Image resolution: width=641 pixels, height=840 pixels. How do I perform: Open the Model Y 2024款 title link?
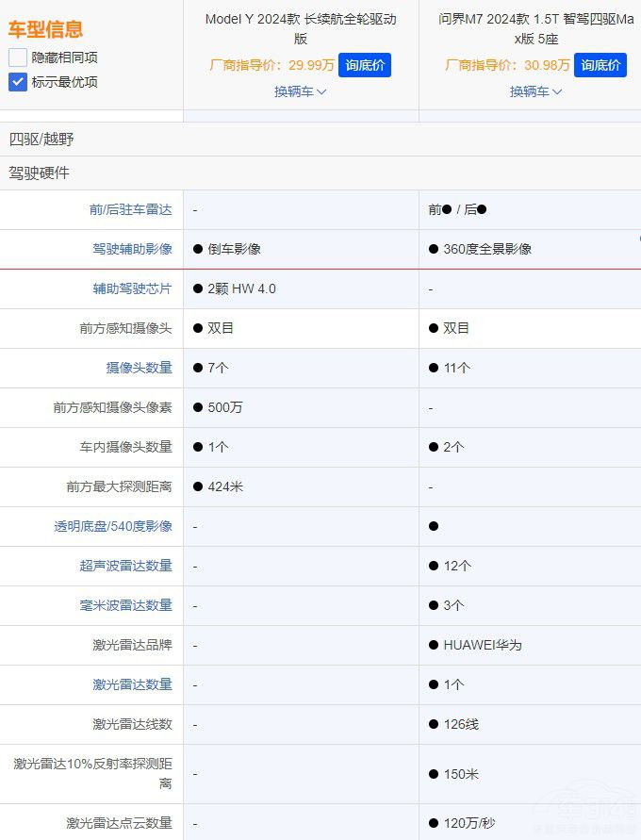point(300,28)
